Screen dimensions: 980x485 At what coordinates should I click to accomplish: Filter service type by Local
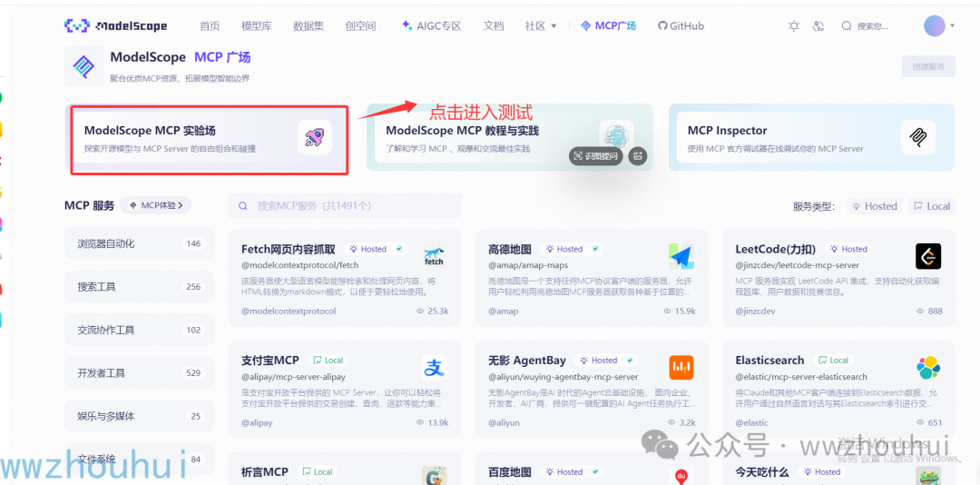coord(931,206)
